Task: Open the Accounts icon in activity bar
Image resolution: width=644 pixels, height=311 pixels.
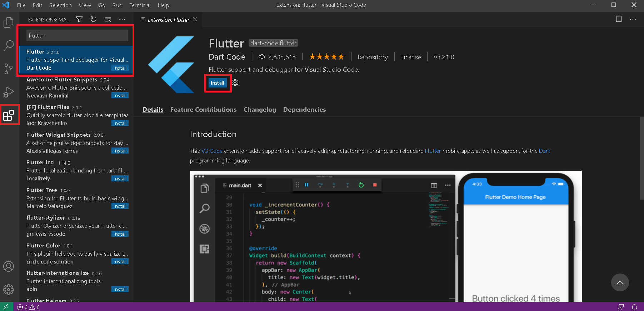Action: (9, 266)
